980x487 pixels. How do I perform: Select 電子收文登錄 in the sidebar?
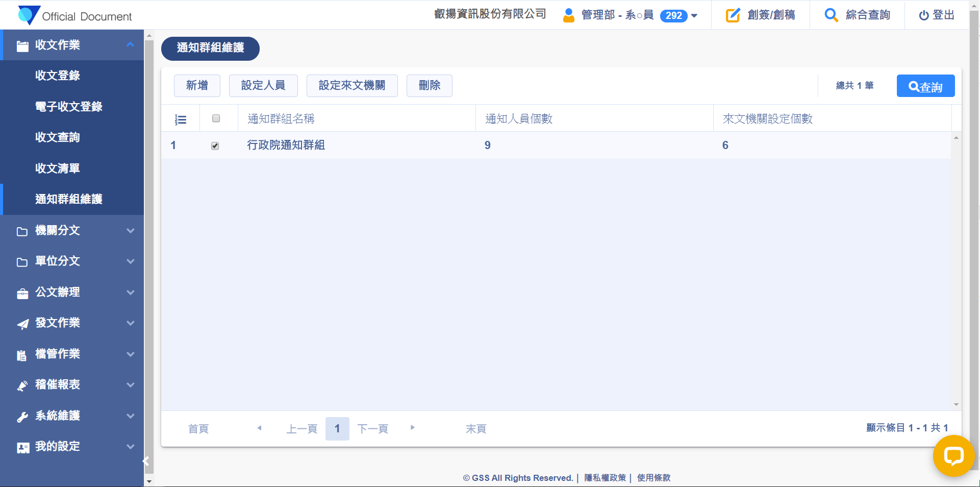pyautogui.click(x=69, y=107)
